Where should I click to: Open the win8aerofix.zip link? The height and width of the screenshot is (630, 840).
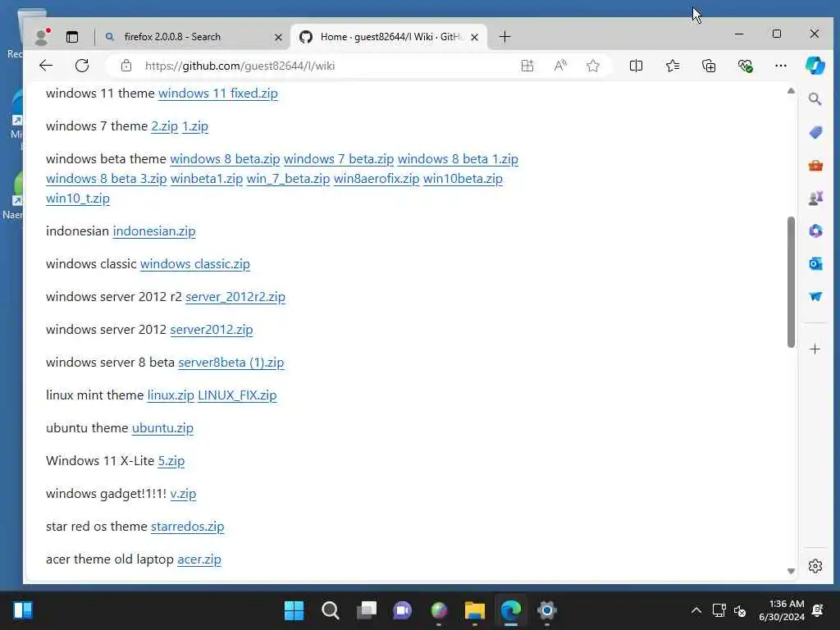(377, 178)
